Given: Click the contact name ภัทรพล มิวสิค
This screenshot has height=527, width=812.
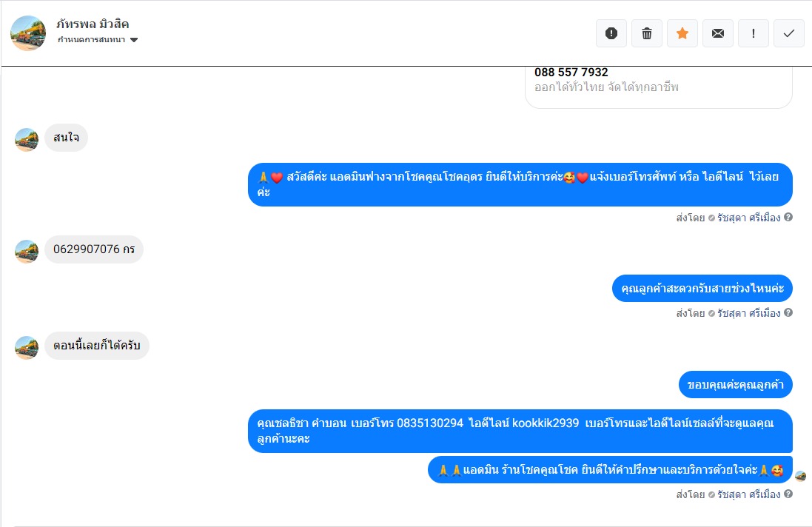Looking at the screenshot, I should point(93,24).
